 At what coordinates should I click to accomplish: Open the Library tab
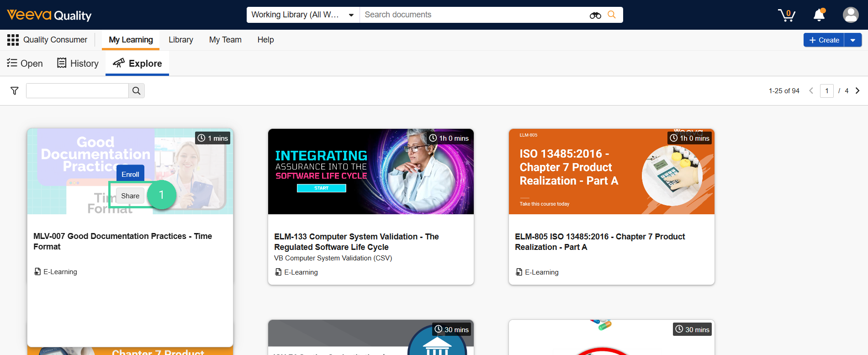(x=181, y=40)
